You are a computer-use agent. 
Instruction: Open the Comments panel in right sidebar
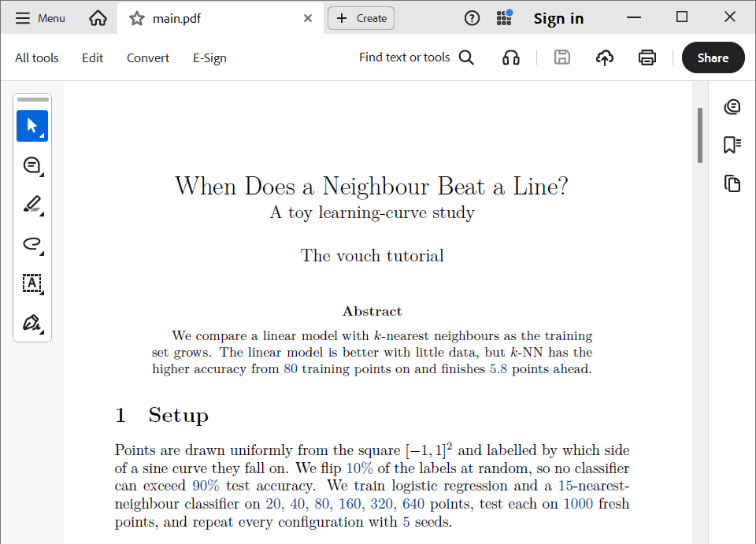pyautogui.click(x=732, y=106)
